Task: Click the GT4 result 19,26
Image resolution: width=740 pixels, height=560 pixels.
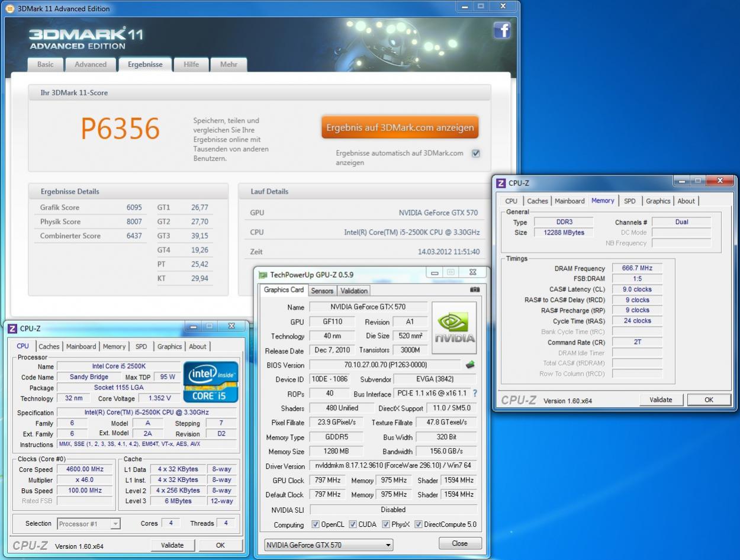Action: click(200, 250)
